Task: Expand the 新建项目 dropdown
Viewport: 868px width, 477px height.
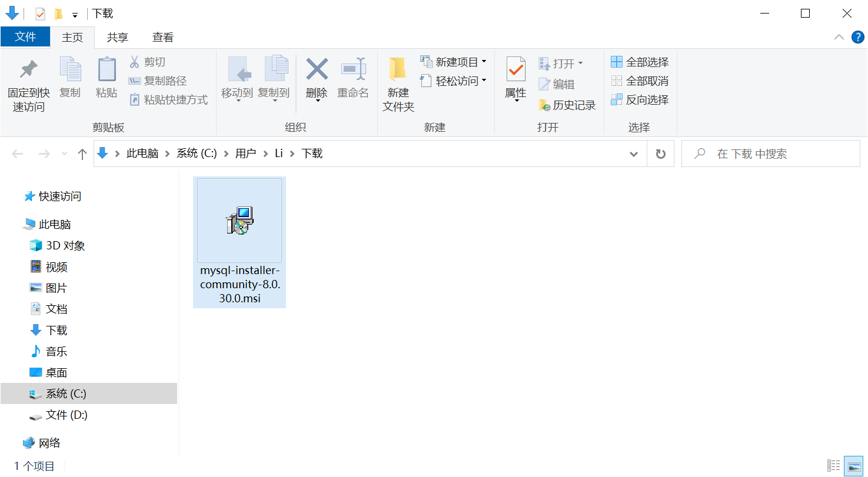Action: (484, 62)
